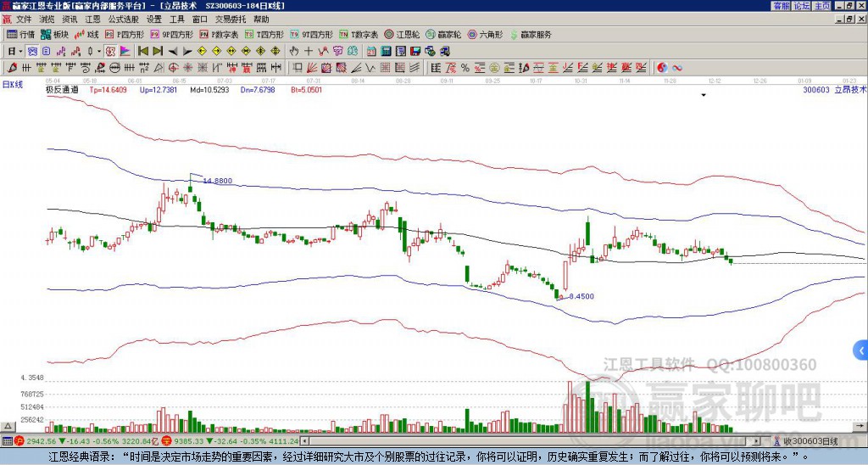The image size is (868, 465).
Task: Click the three parallel lines icon
Action: [414, 68]
